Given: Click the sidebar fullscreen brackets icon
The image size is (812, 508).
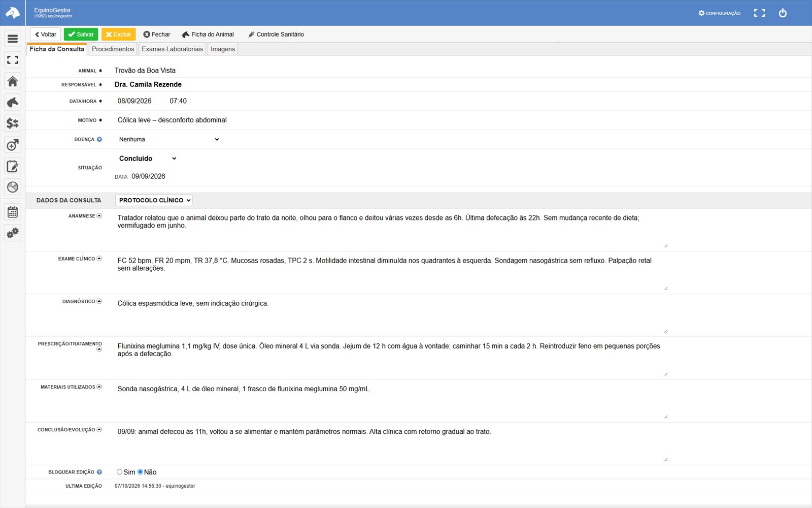Looking at the screenshot, I should click(x=13, y=60).
